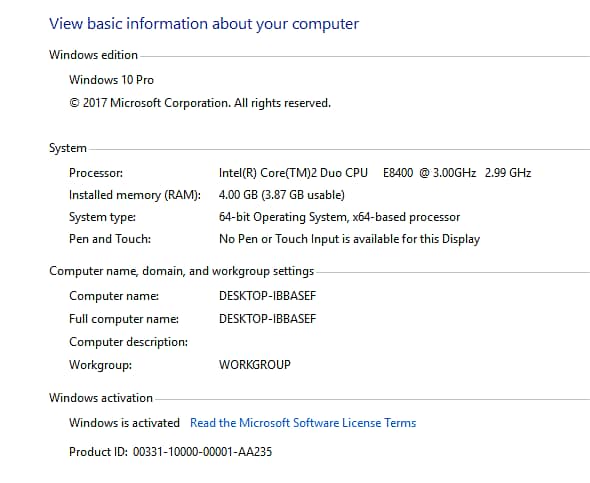Click the System type label
The height and width of the screenshot is (483, 590).
pyautogui.click(x=102, y=217)
